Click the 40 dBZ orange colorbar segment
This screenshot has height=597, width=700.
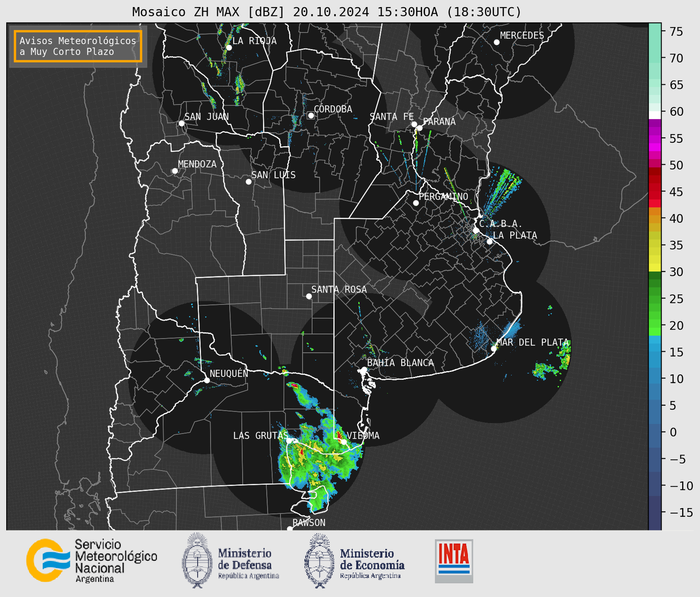tap(655, 219)
